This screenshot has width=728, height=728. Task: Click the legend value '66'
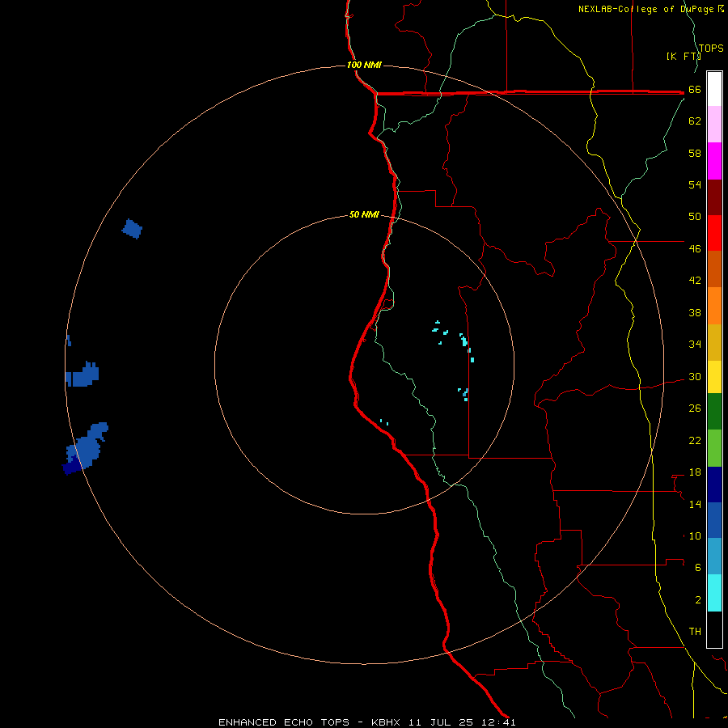(695, 90)
